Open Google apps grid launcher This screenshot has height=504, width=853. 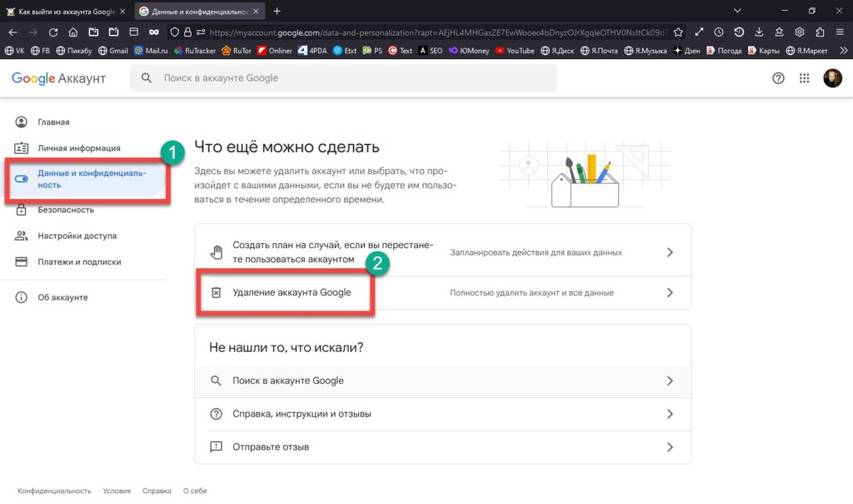point(804,78)
